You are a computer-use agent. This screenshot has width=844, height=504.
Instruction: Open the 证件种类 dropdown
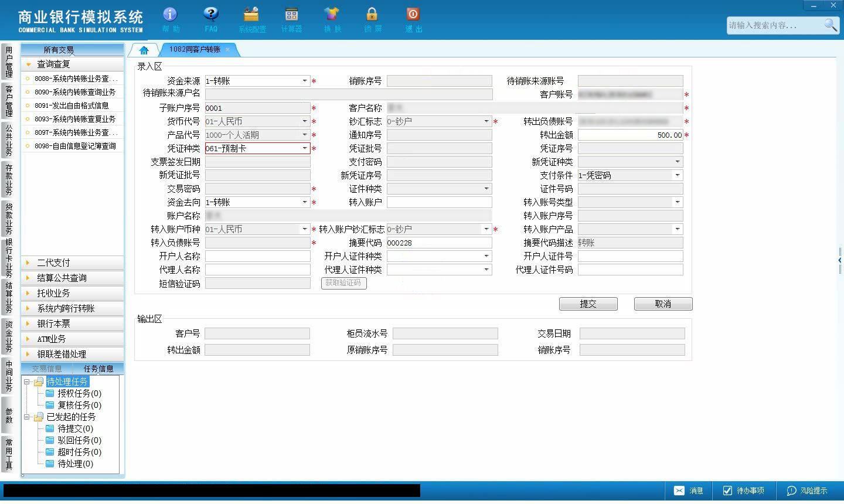486,189
